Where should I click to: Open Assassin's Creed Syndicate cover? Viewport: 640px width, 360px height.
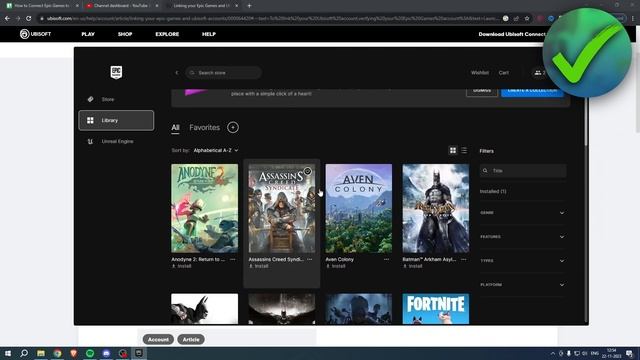282,208
